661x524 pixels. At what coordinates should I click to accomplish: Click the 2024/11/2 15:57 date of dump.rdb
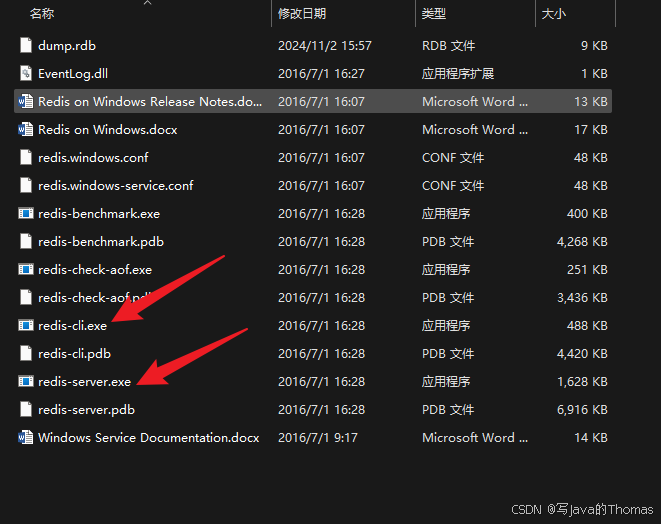point(325,46)
